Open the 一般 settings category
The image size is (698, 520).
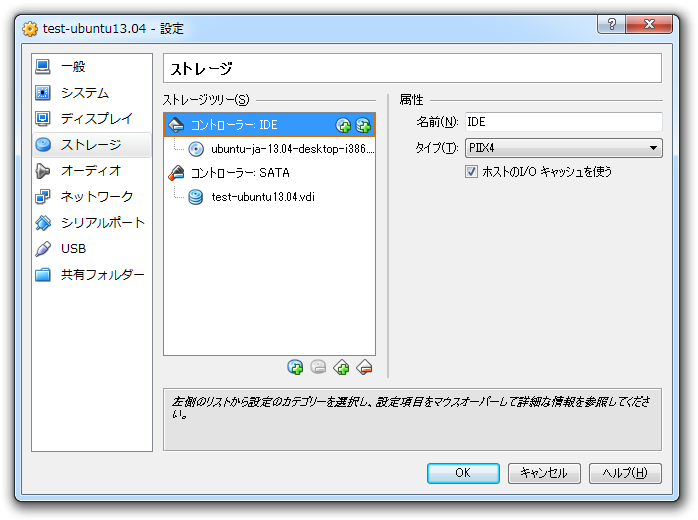[92, 67]
